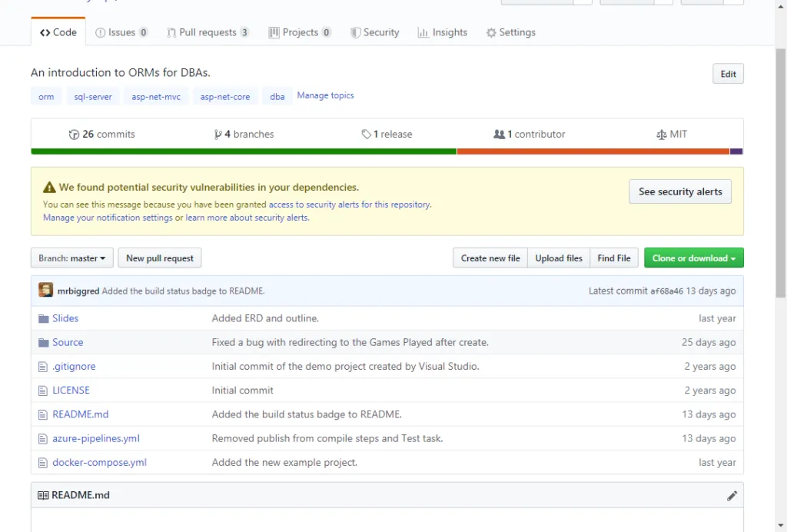Screen dimensions: 787x532
Task: Select the asp-net-mvc topic tag
Action: 156,96
